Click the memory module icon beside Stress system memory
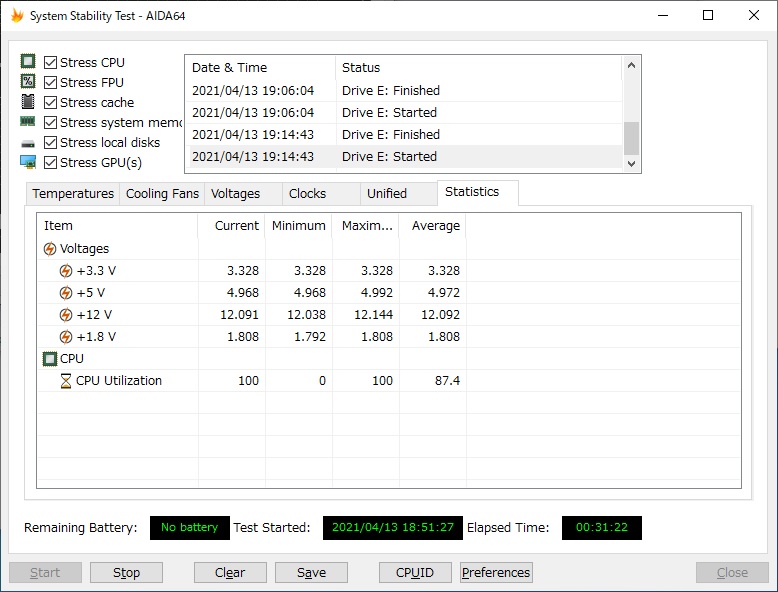The image size is (778, 592). click(28, 122)
